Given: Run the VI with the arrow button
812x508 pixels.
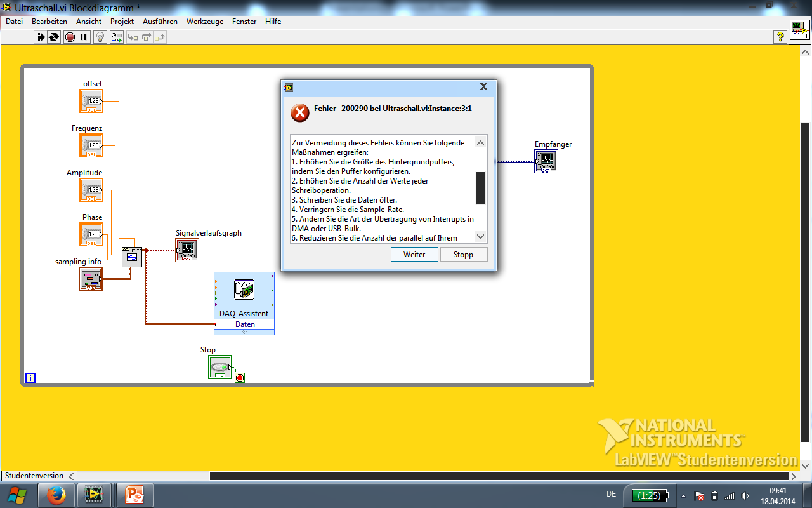Looking at the screenshot, I should [x=40, y=37].
